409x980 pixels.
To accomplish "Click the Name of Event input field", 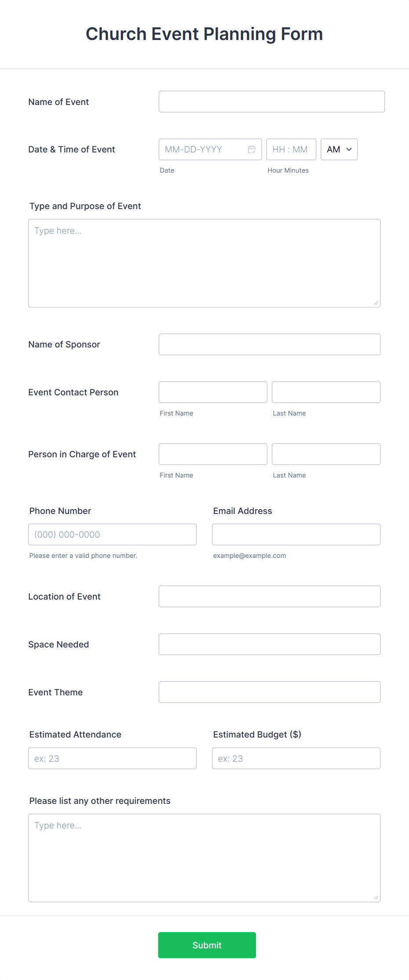I will tap(271, 101).
